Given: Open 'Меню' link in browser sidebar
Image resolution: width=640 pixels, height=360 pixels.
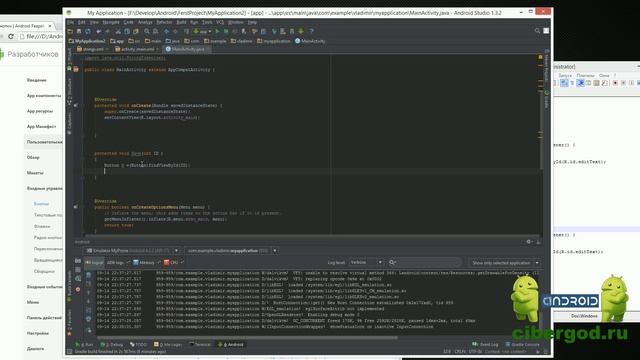Looking at the screenshot, I should [x=33, y=302].
